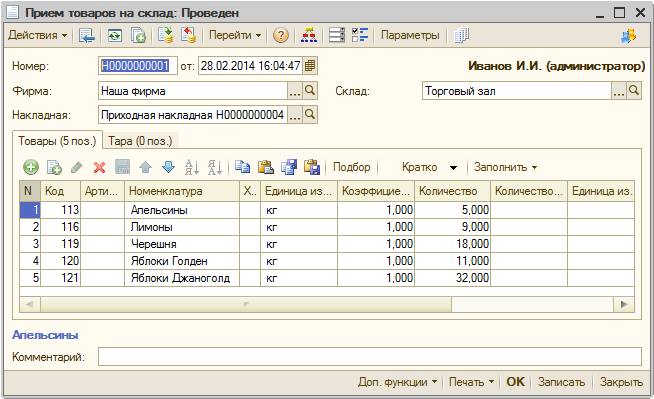Click magnifier icon next to Накладная field

coord(310,115)
